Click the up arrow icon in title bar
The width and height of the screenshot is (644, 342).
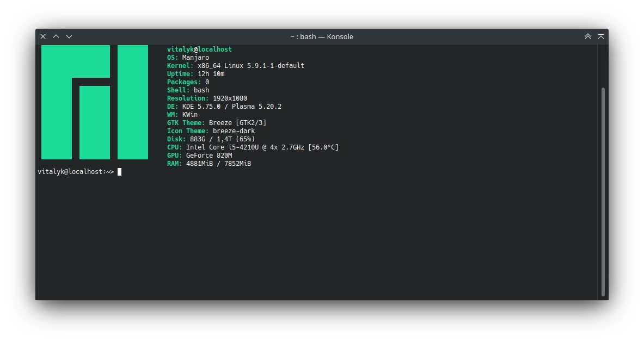point(56,36)
